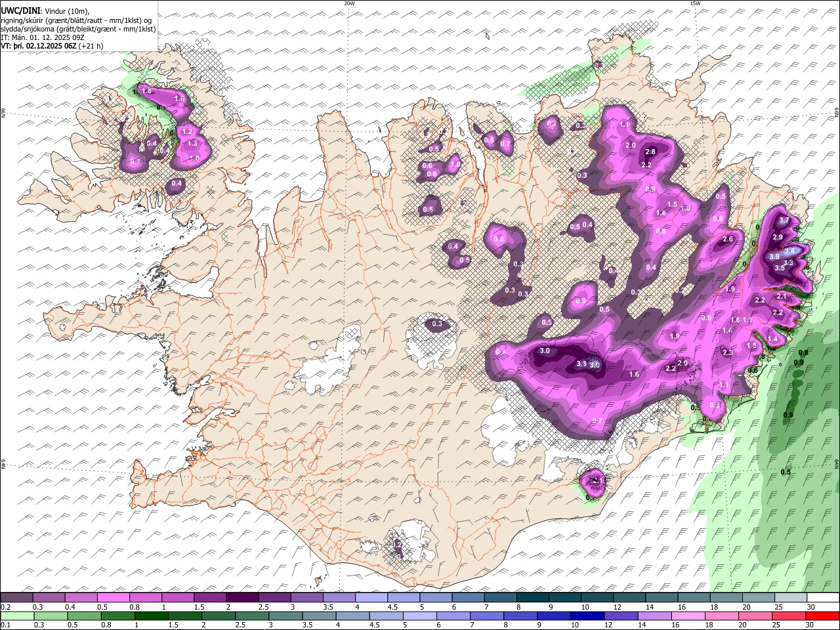The height and width of the screenshot is (630, 840).
Task: Click the 2.3 precipitation value label
Action: pos(727,352)
